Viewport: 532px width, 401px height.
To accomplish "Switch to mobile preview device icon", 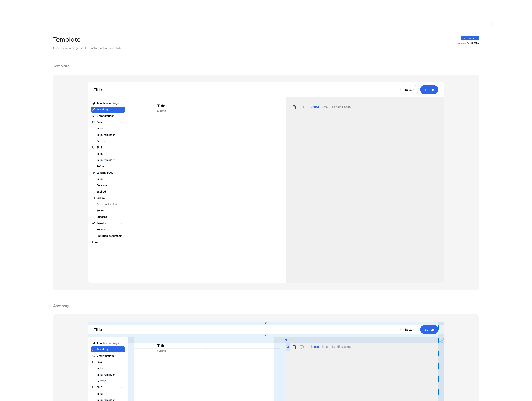I will 294,107.
